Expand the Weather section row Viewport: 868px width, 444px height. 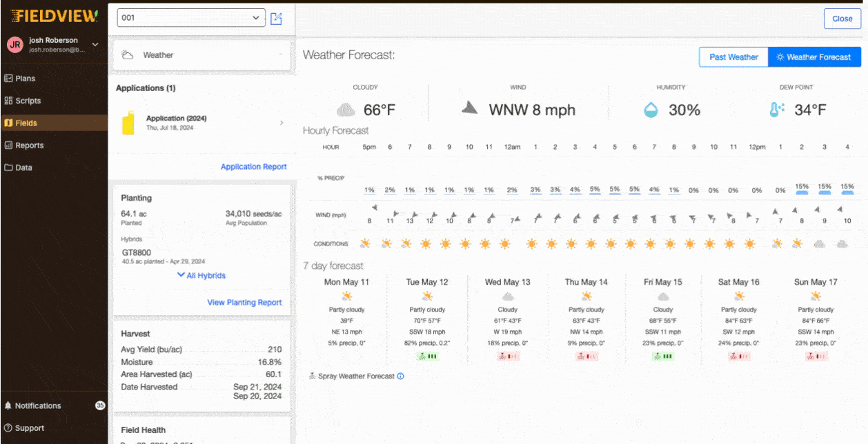tap(202, 55)
